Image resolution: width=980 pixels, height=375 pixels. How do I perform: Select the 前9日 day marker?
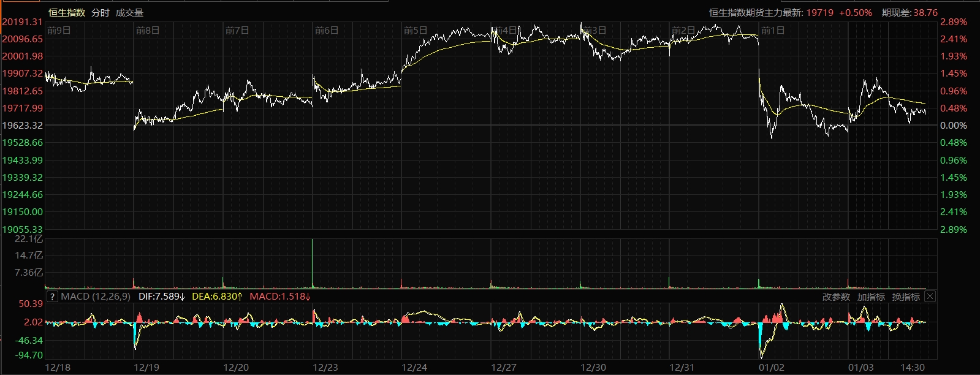(59, 30)
